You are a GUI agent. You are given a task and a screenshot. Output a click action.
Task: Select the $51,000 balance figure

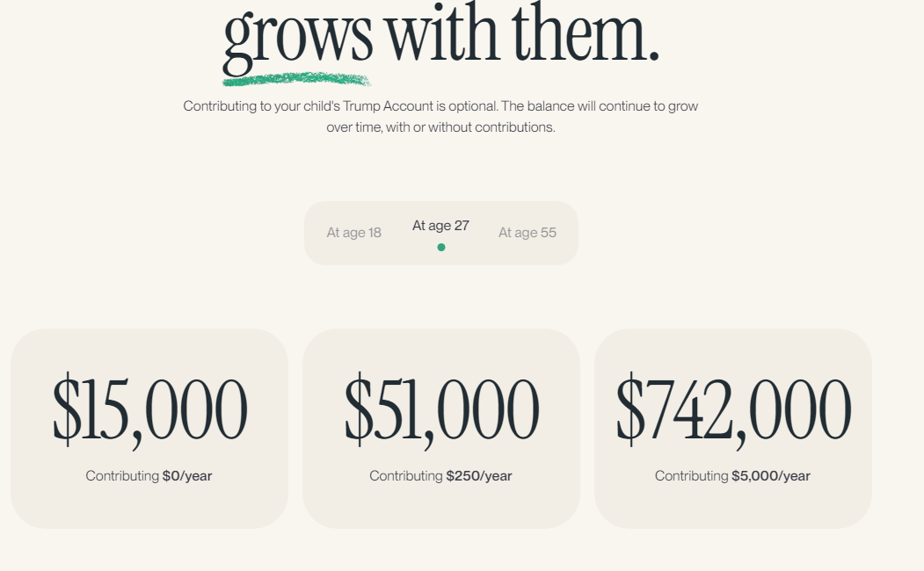[x=441, y=410]
